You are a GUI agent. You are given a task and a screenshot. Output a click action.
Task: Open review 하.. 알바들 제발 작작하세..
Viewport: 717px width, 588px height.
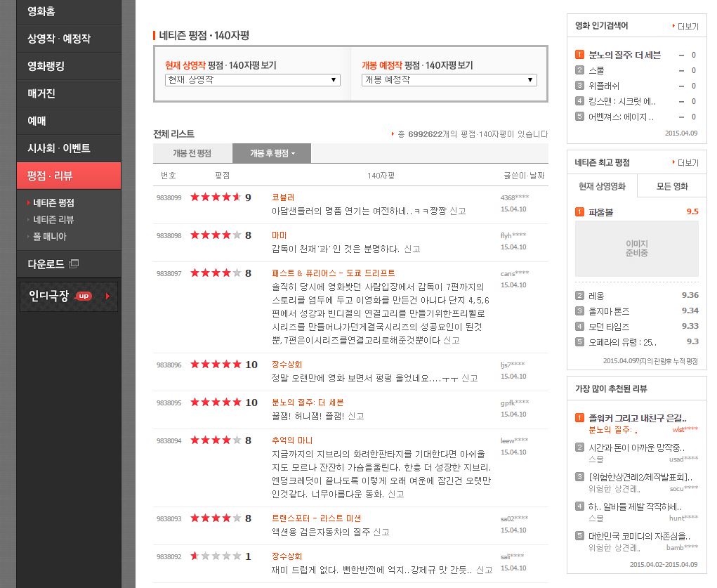pyautogui.click(x=635, y=507)
